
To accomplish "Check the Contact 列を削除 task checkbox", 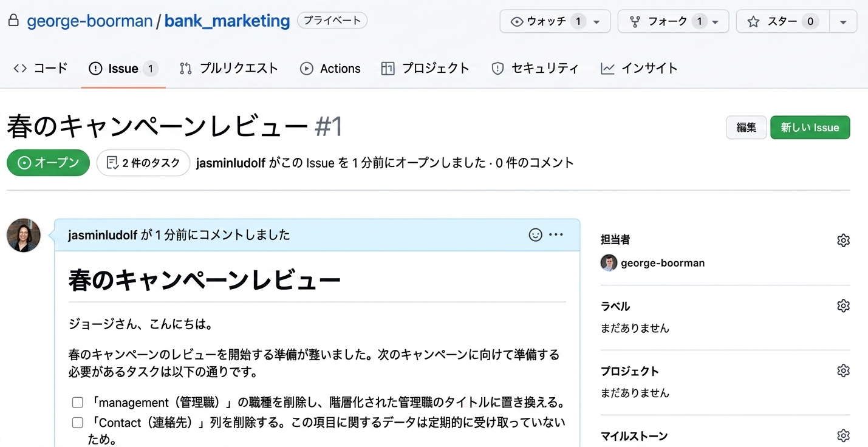I will [78, 423].
